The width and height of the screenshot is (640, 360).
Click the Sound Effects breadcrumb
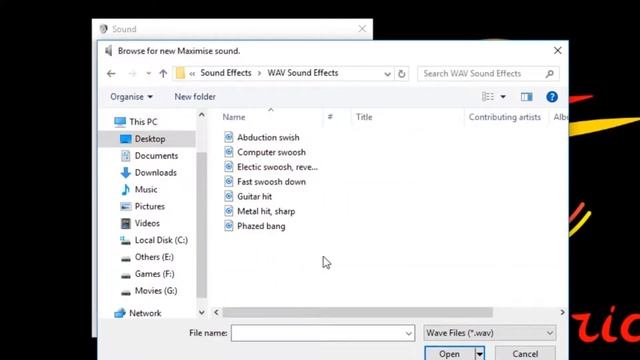tap(226, 73)
